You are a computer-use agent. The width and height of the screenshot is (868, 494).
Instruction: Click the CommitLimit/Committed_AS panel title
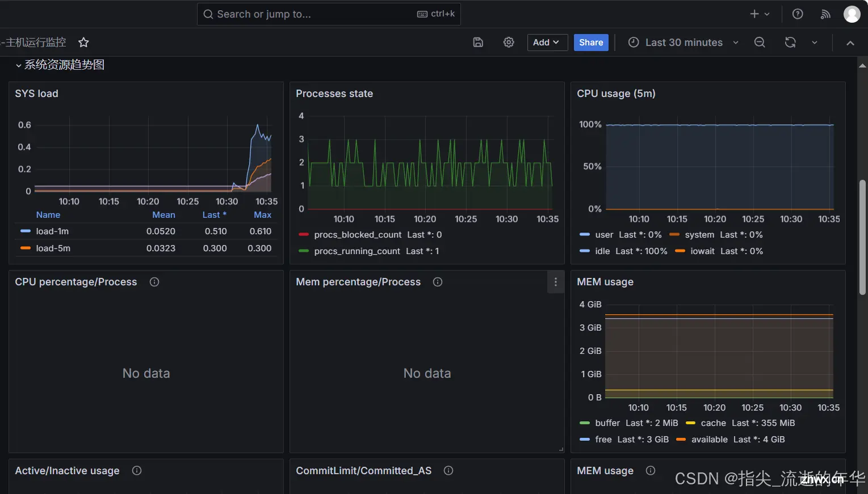point(363,471)
